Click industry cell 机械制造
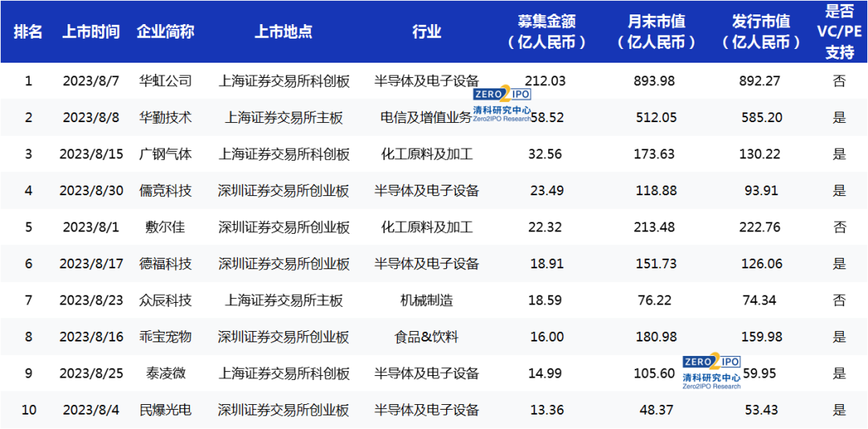Image resolution: width=868 pixels, height=429 pixels. point(427,300)
